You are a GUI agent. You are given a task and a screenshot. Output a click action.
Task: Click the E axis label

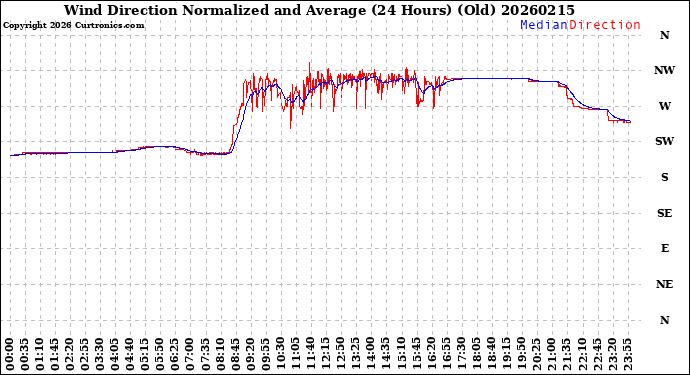point(664,249)
